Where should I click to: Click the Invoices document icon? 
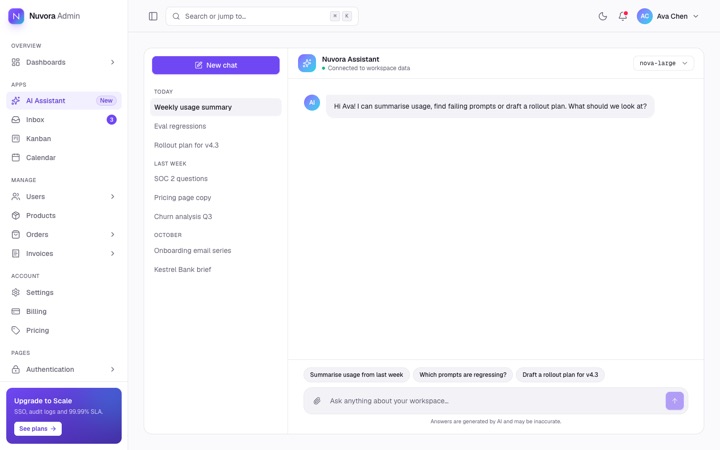(x=16, y=253)
